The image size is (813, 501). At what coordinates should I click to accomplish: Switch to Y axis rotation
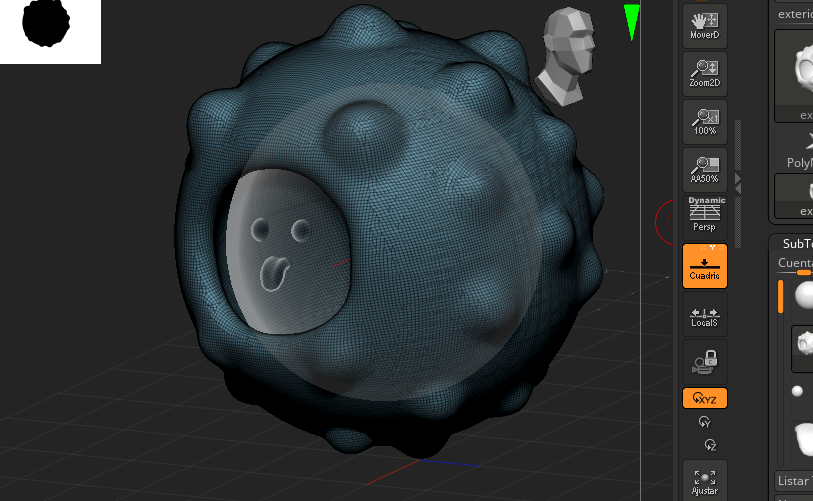click(x=705, y=422)
